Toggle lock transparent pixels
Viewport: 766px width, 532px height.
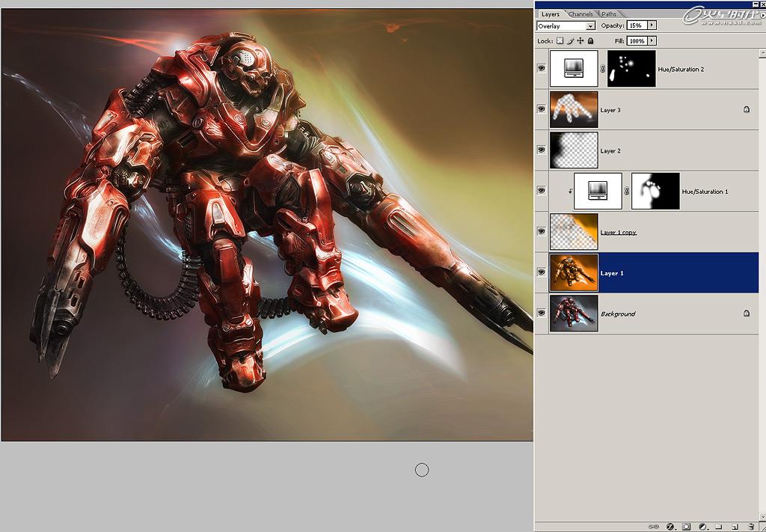click(560, 41)
